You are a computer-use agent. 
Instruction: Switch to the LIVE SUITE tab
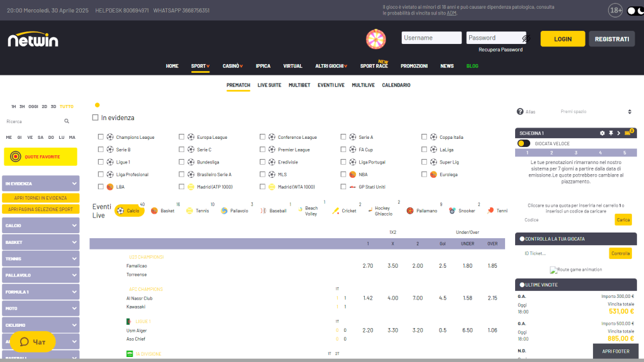[x=269, y=85]
